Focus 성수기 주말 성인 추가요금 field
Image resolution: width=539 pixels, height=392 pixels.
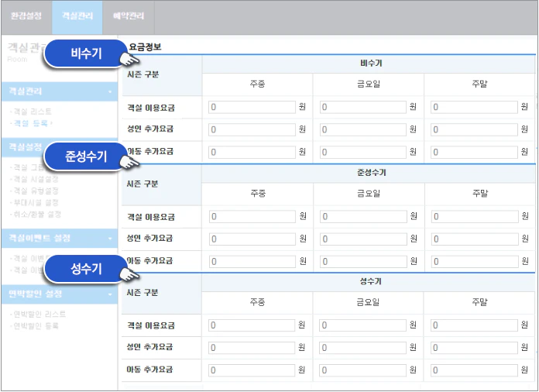point(474,348)
